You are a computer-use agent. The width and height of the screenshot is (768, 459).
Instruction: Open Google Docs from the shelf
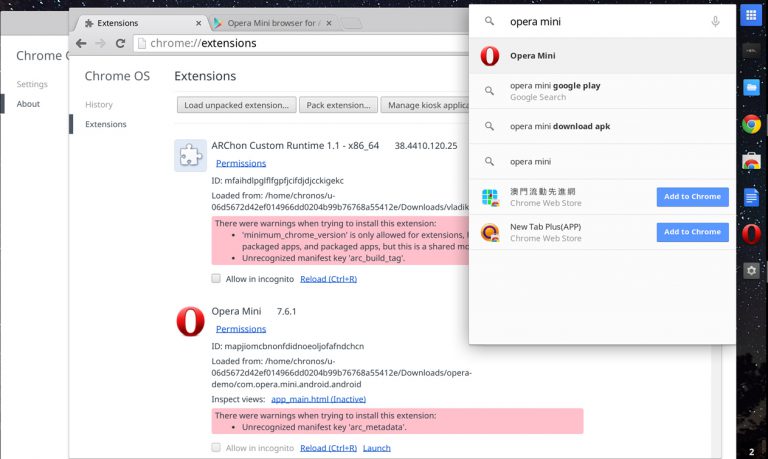[751, 197]
